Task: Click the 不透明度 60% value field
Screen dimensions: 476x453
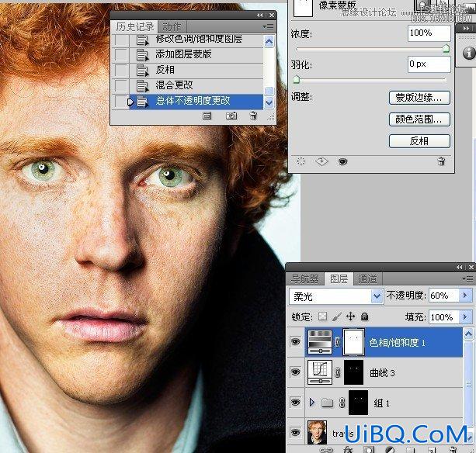Action: (x=443, y=296)
